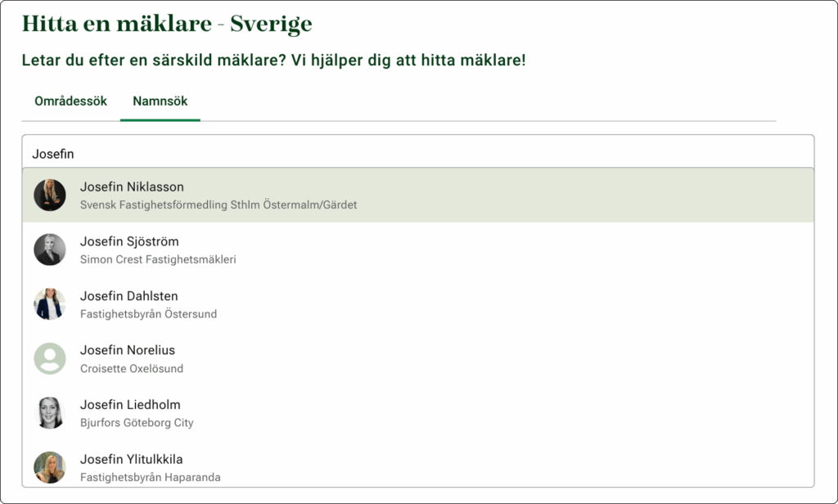Select the Namnsök tab
Image resolution: width=838 pixels, height=504 pixels.
(x=160, y=101)
